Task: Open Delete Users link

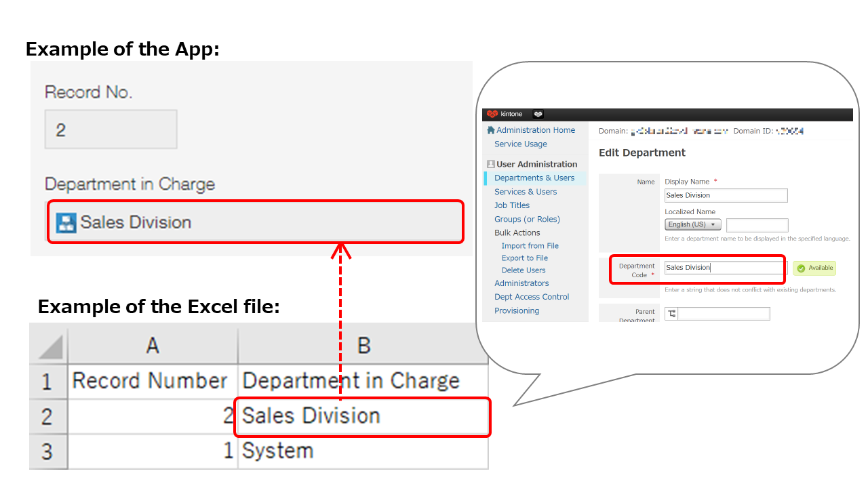Action: pyautogui.click(x=524, y=270)
